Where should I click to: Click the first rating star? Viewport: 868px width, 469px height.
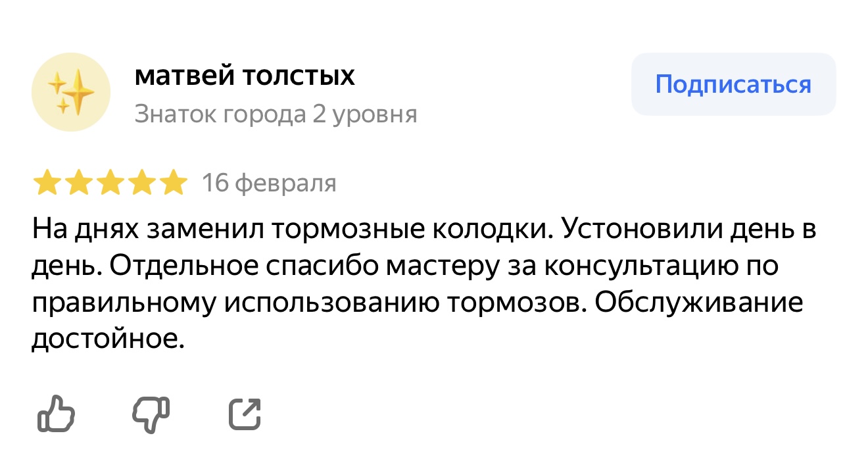click(46, 184)
